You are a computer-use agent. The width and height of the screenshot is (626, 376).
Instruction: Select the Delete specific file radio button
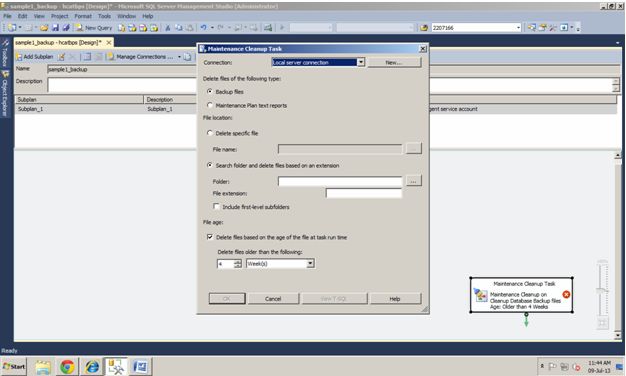point(210,133)
